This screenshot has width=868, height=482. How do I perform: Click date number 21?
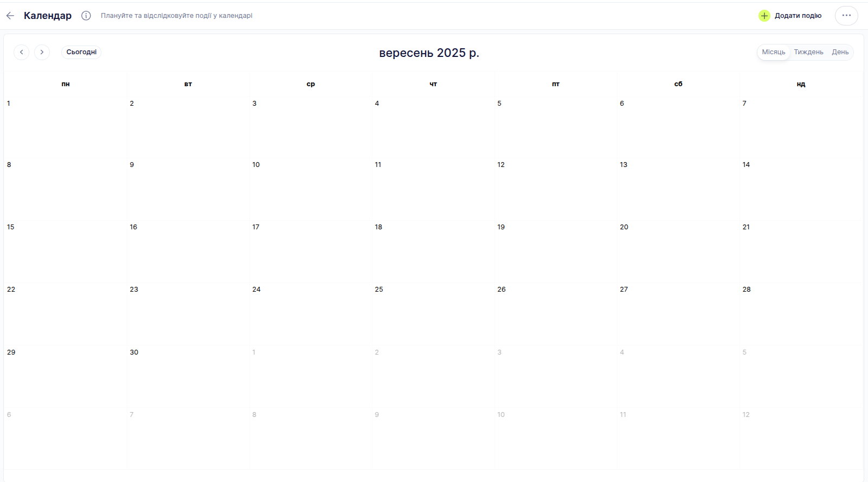pyautogui.click(x=746, y=227)
